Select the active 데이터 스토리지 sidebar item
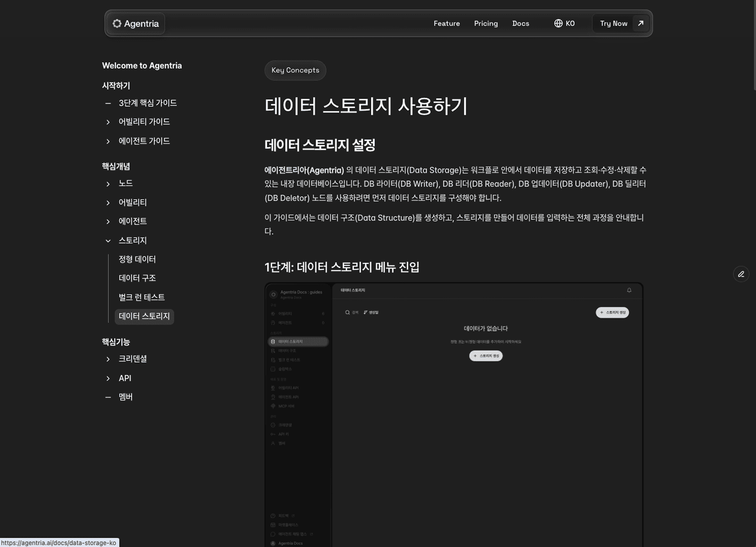Image resolution: width=756 pixels, height=547 pixels. pos(144,316)
